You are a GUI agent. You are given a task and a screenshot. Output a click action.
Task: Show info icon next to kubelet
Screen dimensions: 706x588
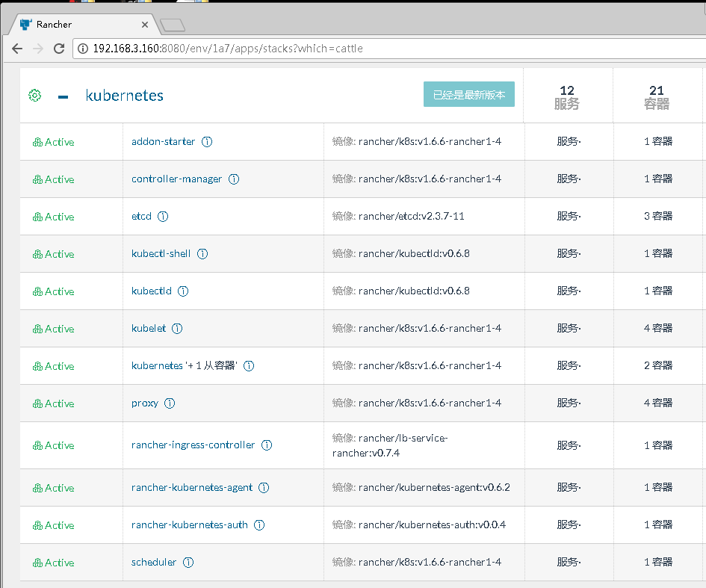tap(177, 329)
